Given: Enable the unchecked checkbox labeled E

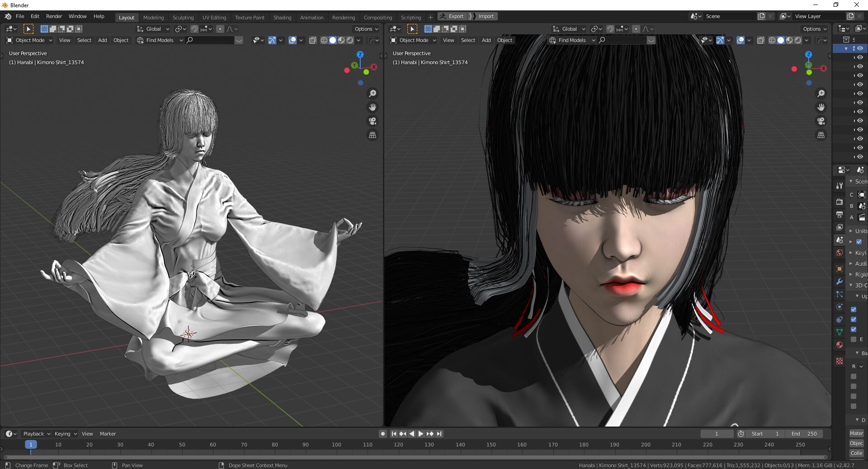Looking at the screenshot, I should pyautogui.click(x=854, y=339).
